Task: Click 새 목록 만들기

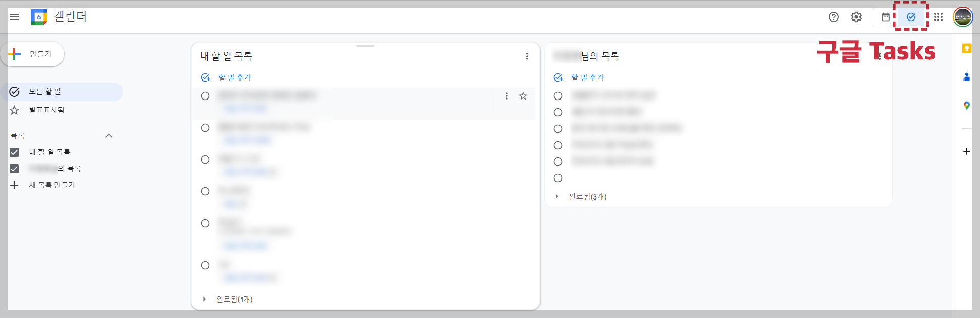Action: 43,185
